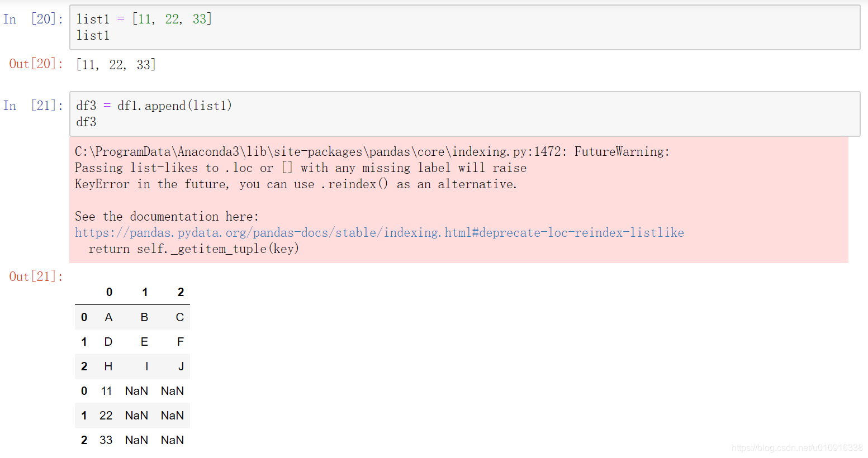Click cell E in dataframe output
The image size is (868, 458).
[144, 342]
